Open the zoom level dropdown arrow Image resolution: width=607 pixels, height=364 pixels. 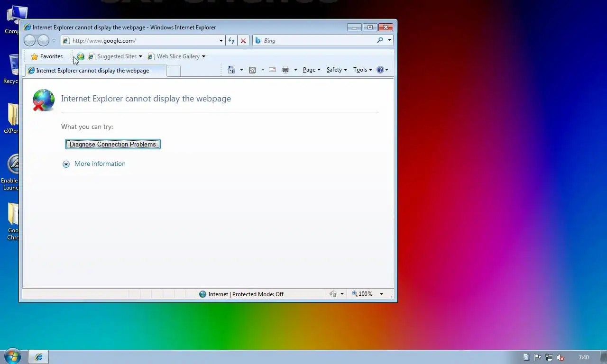(381, 294)
